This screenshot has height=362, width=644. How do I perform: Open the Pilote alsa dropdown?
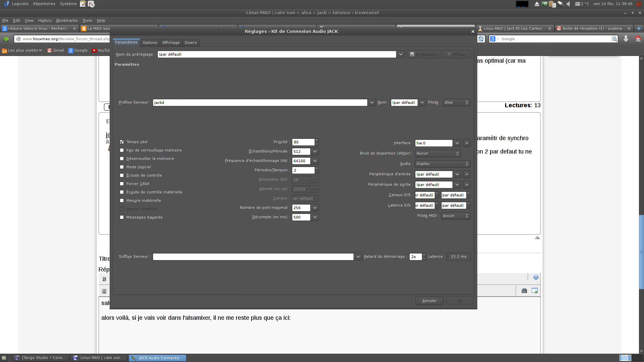[456, 103]
